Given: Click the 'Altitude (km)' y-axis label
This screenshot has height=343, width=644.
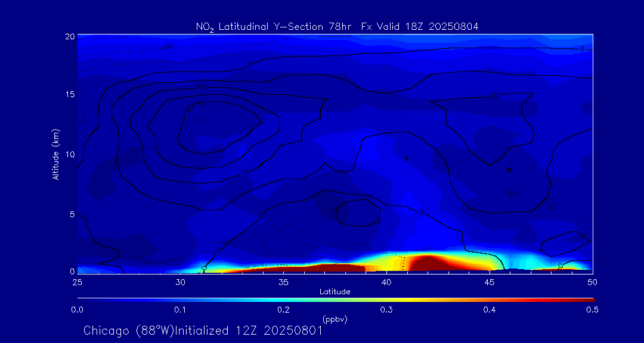Looking at the screenshot, I should point(55,154).
